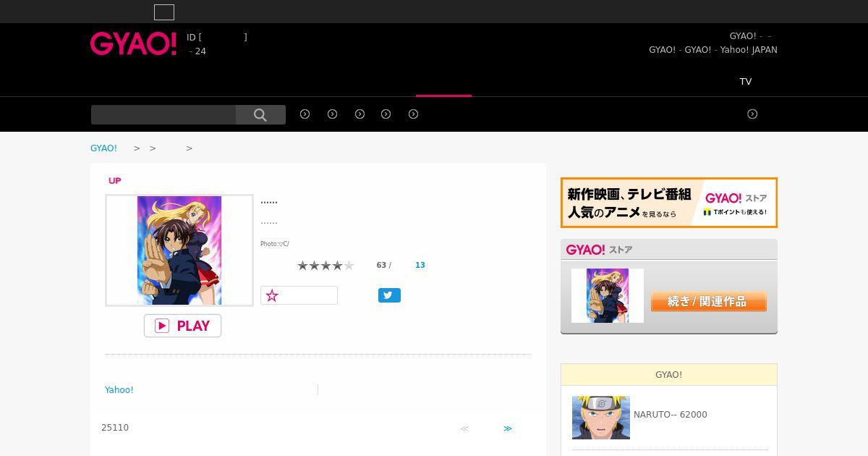Open the NARUTO-- 62000 entry text
The height and width of the screenshot is (456, 868).
coord(671,415)
